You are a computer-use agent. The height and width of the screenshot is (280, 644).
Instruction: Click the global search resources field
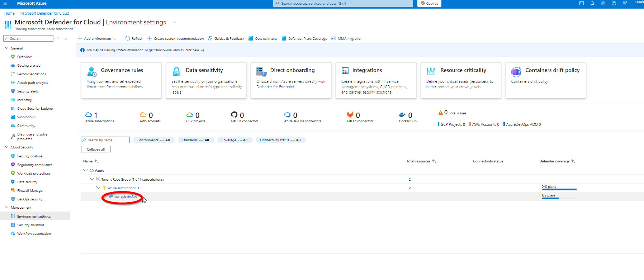[343, 3]
